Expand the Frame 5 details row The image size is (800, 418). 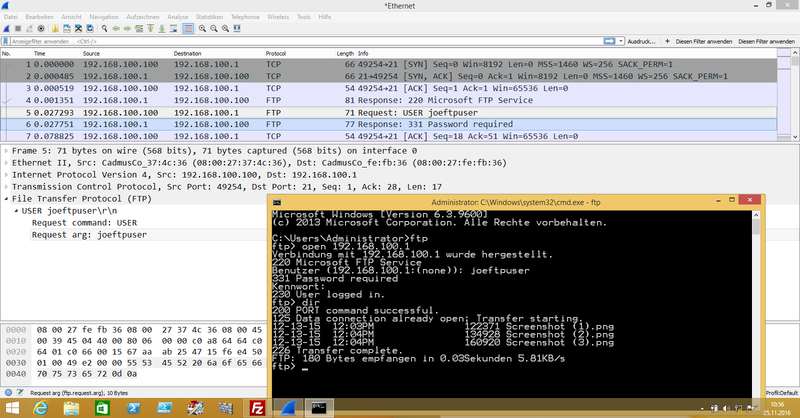click(5, 149)
